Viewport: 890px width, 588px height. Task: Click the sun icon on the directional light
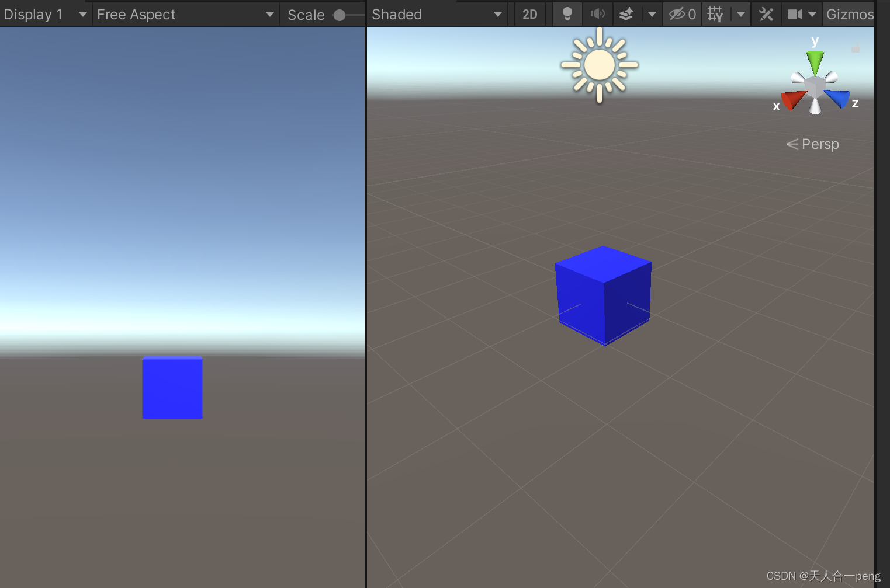tap(599, 65)
